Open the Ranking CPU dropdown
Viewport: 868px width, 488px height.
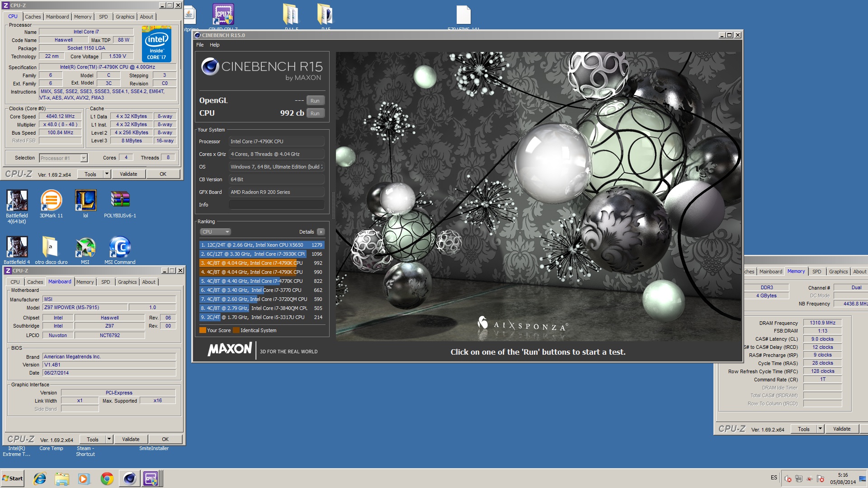[215, 232]
